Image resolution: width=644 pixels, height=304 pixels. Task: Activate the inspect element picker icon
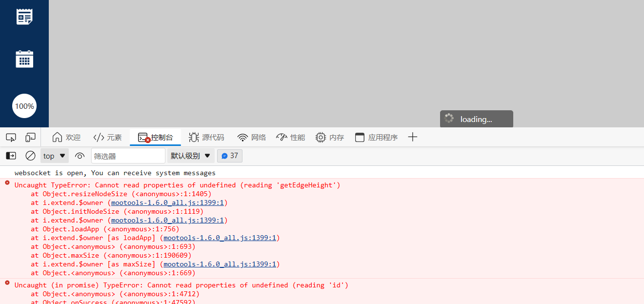coord(11,138)
